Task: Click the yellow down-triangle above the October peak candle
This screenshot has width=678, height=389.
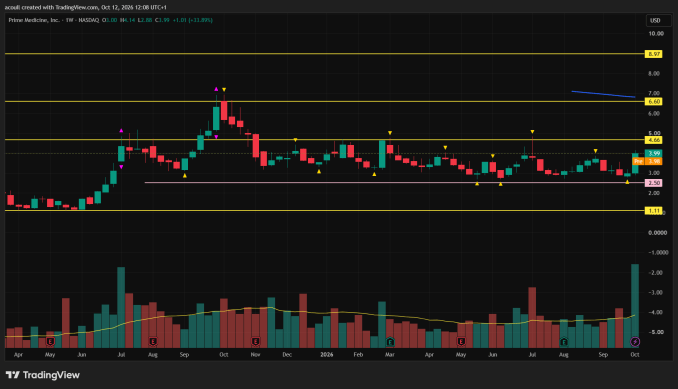Action: [224, 89]
